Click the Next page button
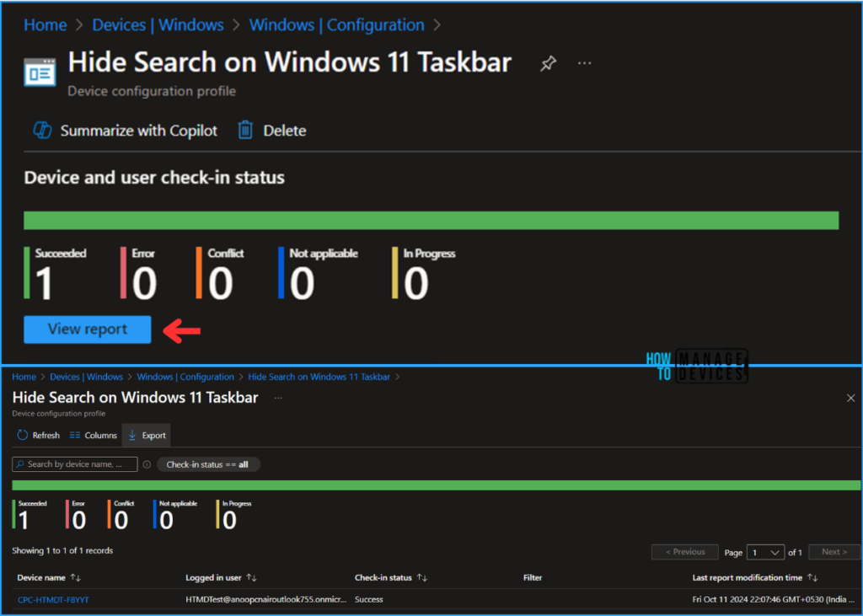The width and height of the screenshot is (863, 616). coord(834,552)
